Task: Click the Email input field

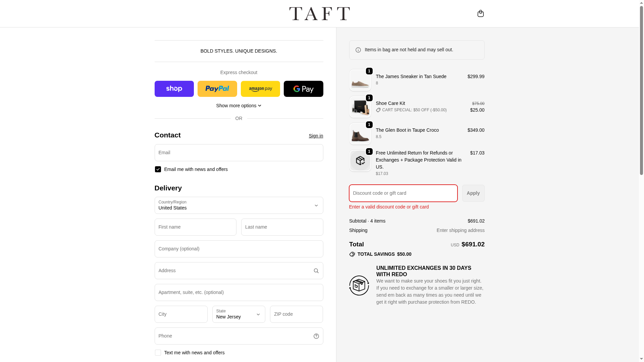Action: coord(238,153)
